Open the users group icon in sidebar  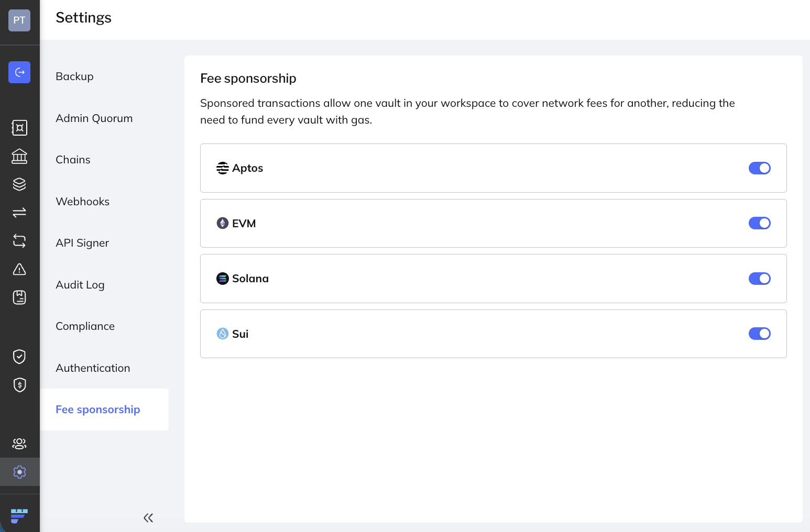point(19,444)
